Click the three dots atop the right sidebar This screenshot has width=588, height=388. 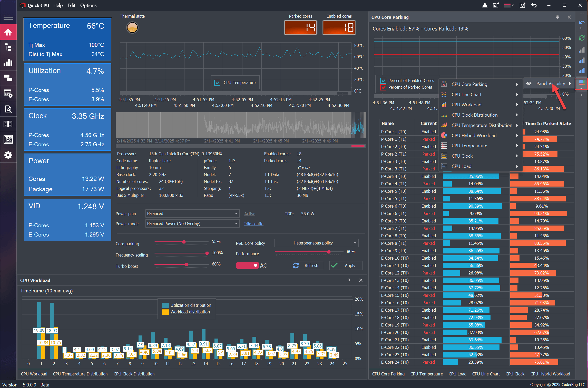pyautogui.click(x=582, y=14)
